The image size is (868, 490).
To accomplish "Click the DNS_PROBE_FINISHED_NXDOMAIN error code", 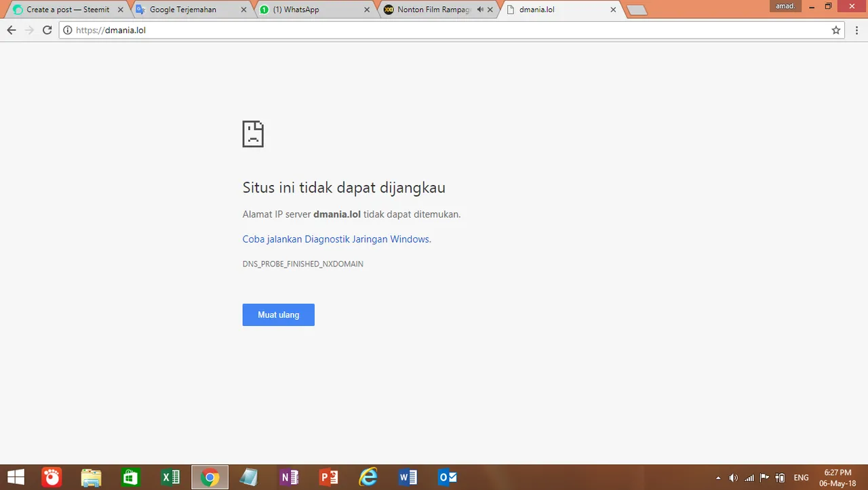I will click(303, 264).
